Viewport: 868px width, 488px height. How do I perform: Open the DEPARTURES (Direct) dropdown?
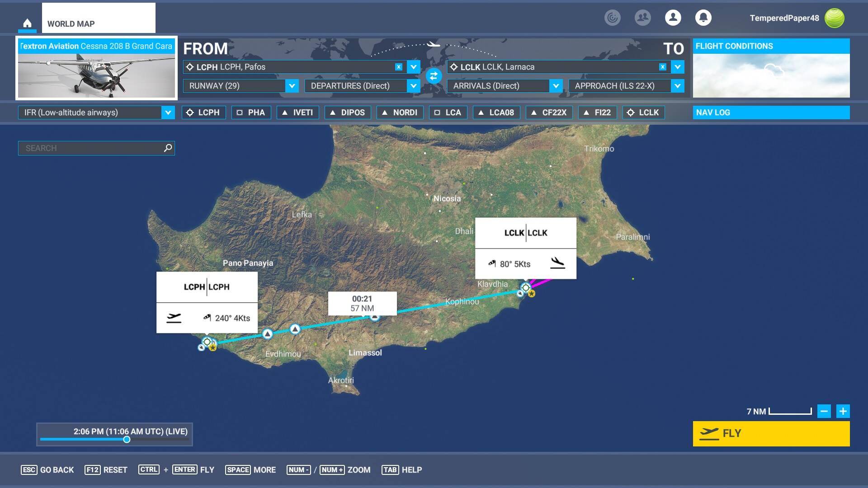click(413, 86)
